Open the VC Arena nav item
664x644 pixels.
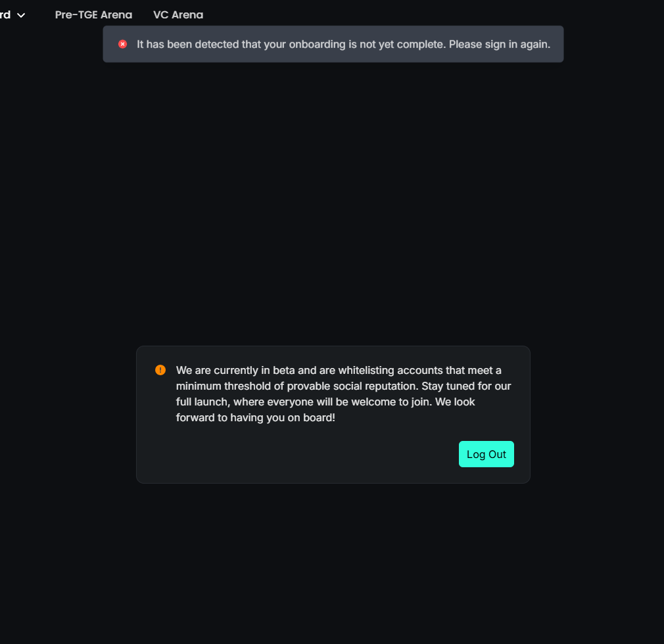[x=178, y=14]
